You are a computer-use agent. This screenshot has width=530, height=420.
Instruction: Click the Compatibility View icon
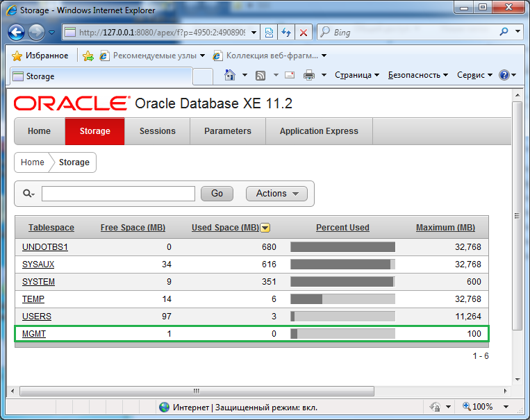[x=269, y=33]
